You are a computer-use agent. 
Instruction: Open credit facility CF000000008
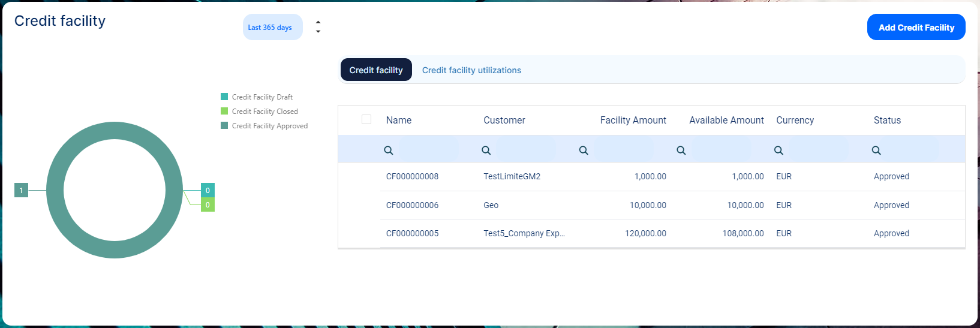[x=412, y=176]
